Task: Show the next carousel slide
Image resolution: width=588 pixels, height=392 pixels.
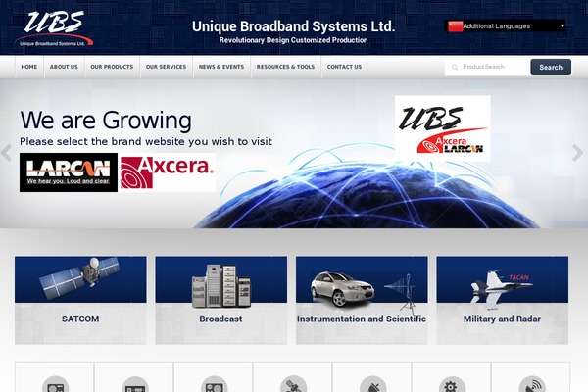Action: (x=577, y=152)
